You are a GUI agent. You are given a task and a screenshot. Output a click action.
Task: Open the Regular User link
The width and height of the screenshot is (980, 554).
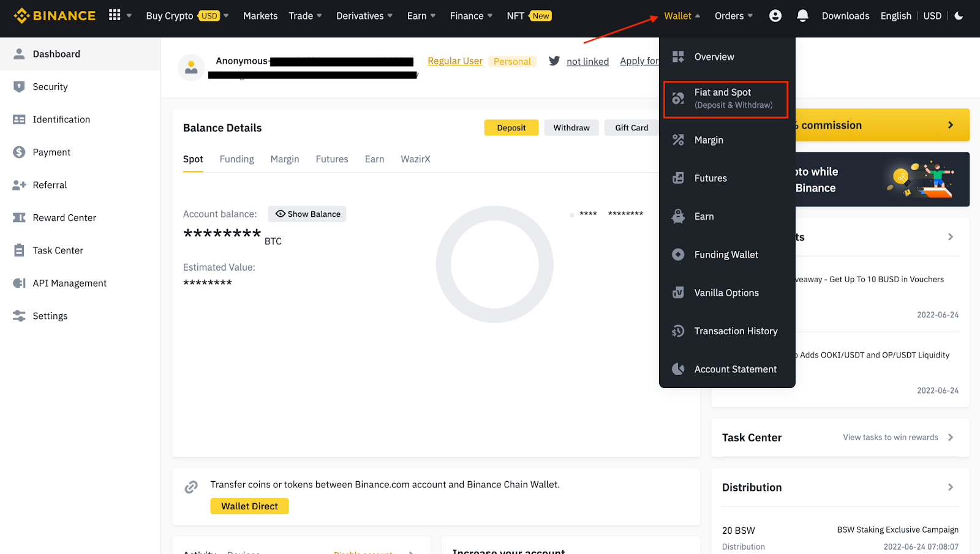tap(455, 61)
